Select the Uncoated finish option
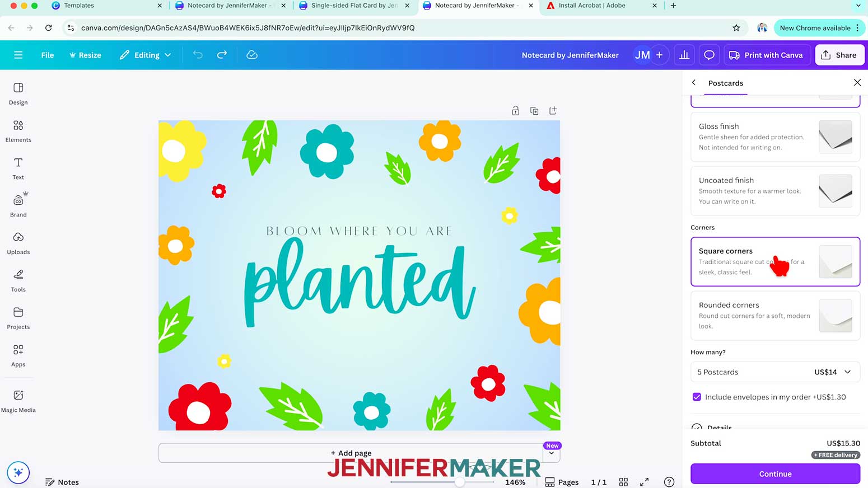The image size is (868, 488). (x=775, y=191)
